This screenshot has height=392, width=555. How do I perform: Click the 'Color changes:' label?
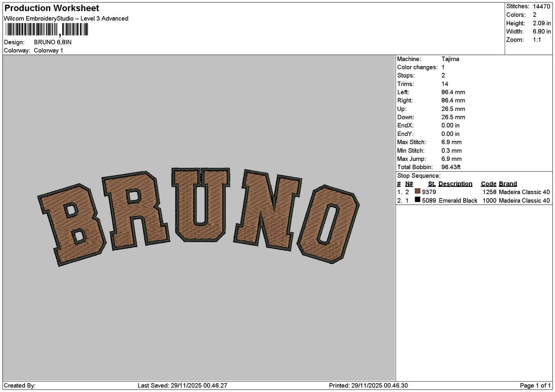click(x=417, y=67)
